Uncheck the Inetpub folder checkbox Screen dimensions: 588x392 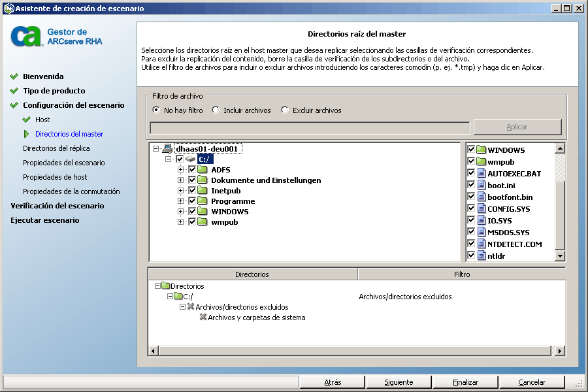(191, 191)
